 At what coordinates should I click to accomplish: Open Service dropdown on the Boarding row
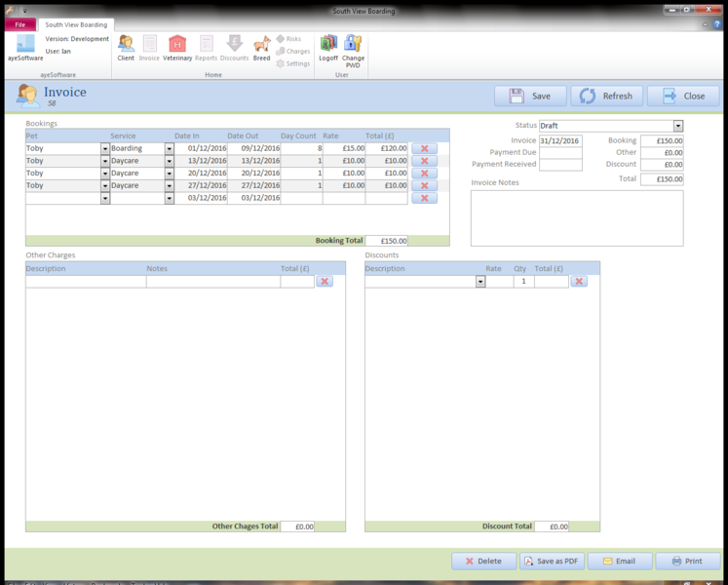[169, 148]
